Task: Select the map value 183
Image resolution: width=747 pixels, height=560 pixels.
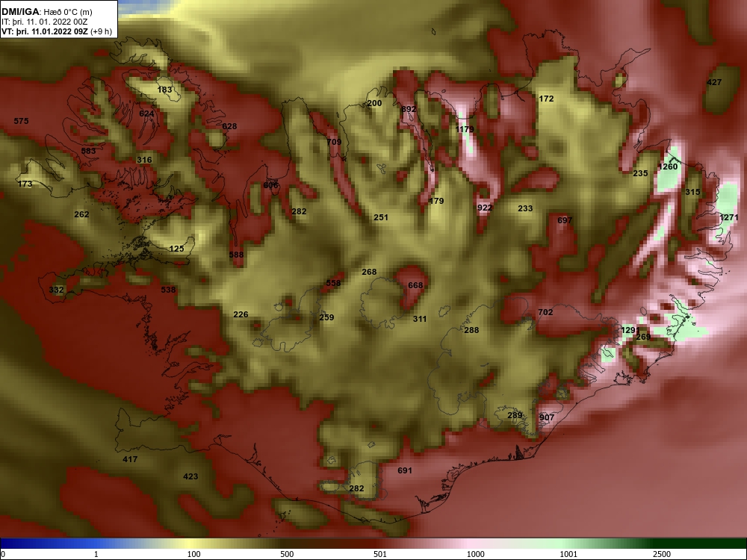Action: pyautogui.click(x=164, y=90)
